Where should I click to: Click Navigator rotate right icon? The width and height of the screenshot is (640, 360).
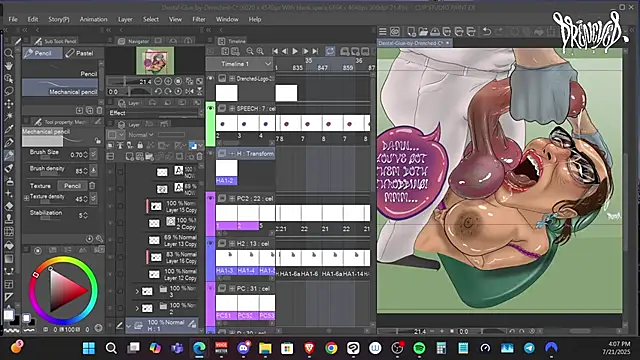click(x=168, y=91)
